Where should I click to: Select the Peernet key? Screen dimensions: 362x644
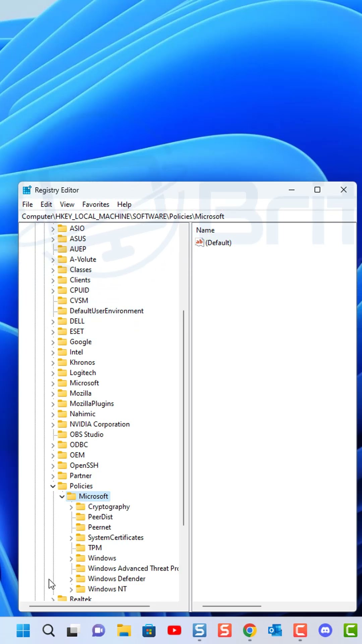[100, 527]
